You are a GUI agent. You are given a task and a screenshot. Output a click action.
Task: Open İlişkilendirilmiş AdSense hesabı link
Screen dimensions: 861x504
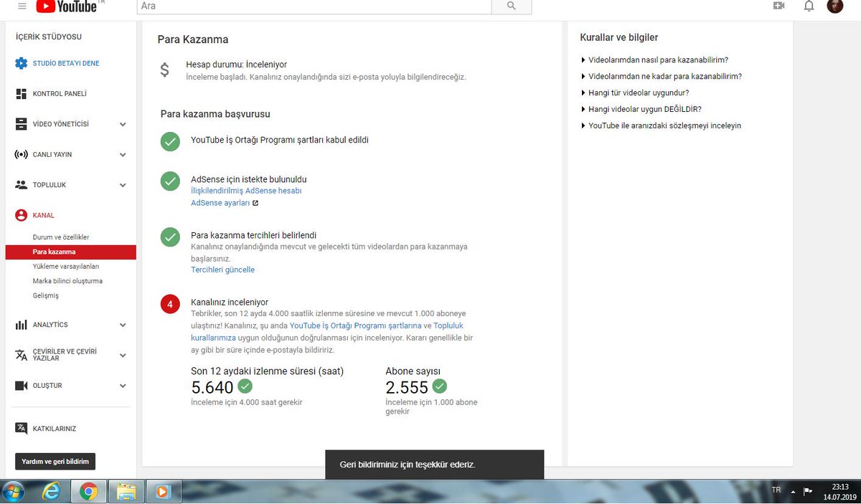[x=246, y=191]
